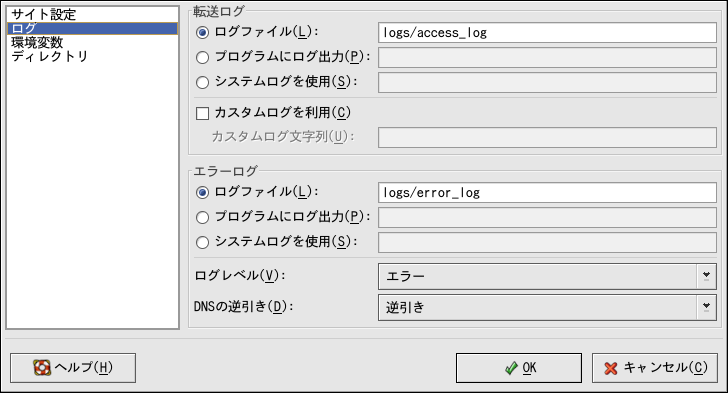
Task: Select システムログを使用 radio in エラーログ
Action: 202,242
